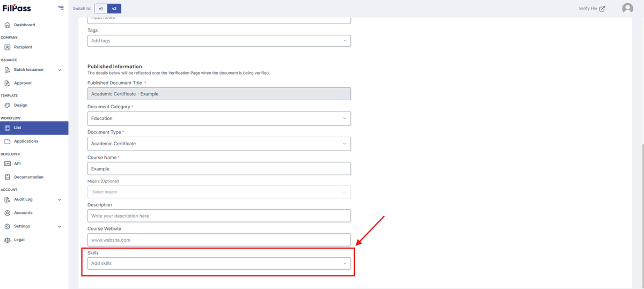Open the Approval page

[23, 83]
